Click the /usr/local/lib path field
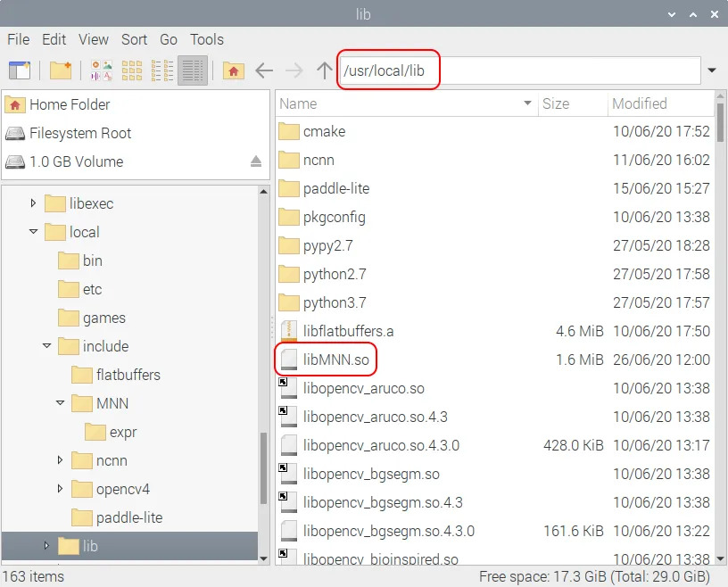Image resolution: width=728 pixels, height=587 pixels. pos(520,70)
